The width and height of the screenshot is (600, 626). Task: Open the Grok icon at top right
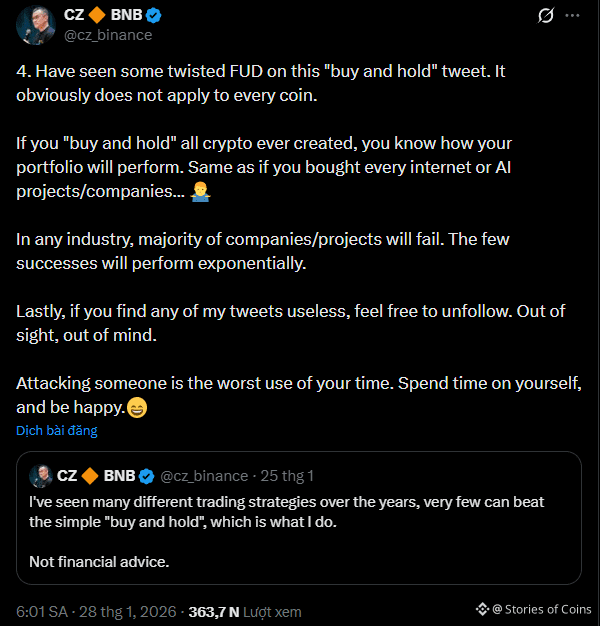click(546, 16)
